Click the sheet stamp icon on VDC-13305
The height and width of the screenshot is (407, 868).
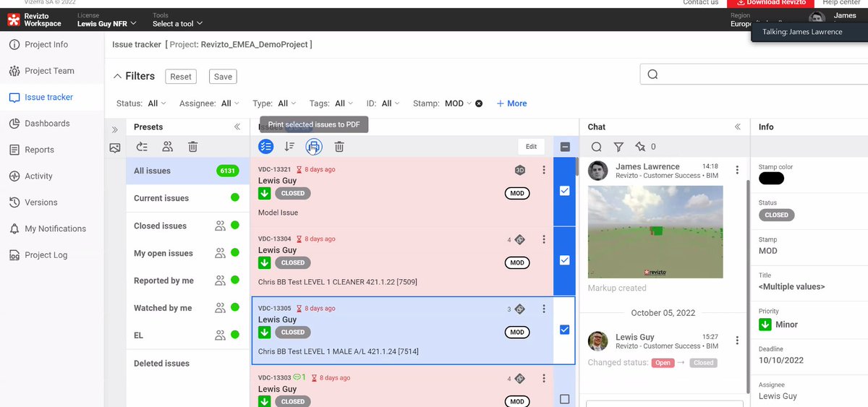tap(519, 309)
